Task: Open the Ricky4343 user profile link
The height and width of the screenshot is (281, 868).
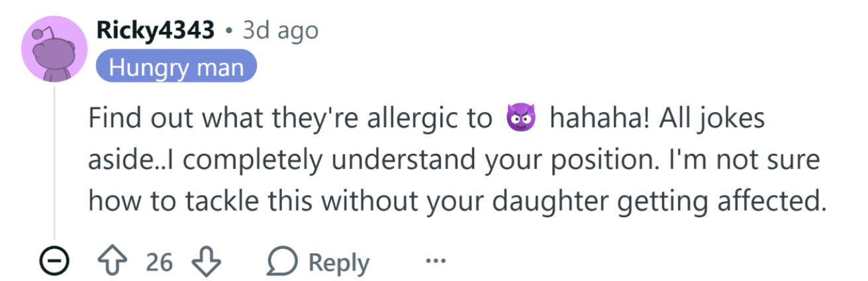Action: point(156,30)
